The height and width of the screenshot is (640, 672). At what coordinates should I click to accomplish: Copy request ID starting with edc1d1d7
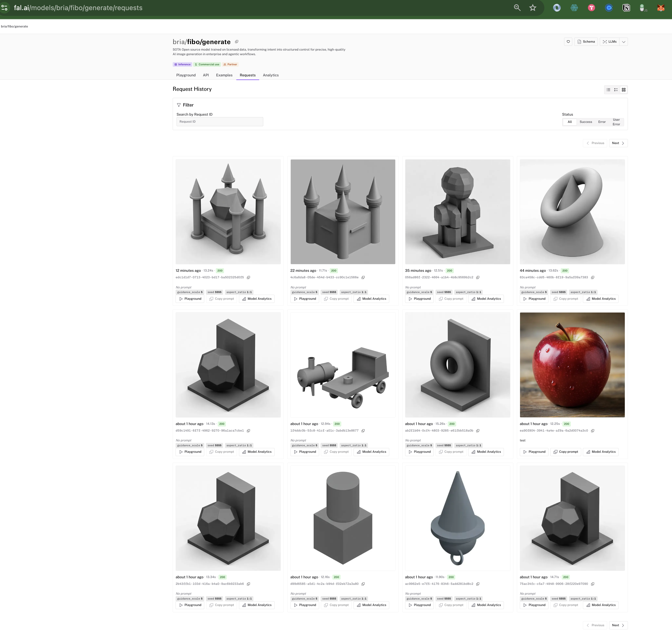click(x=249, y=277)
